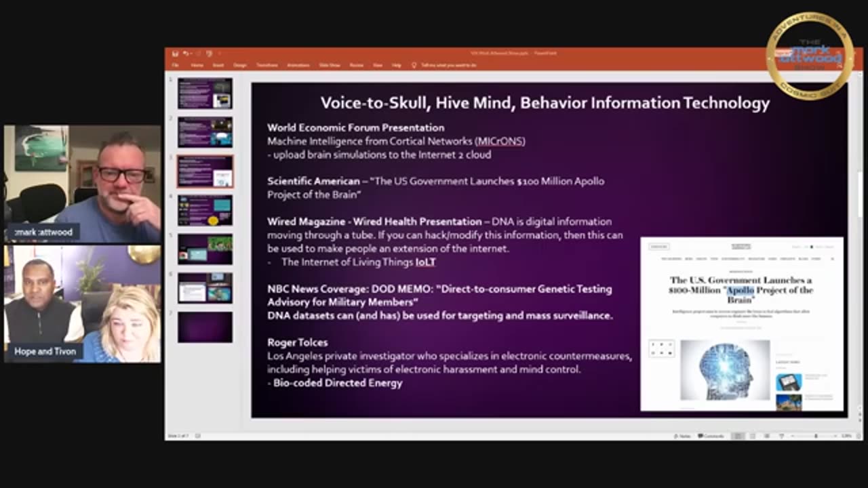Screen dimensions: 868x488
Task: Zoom out using the minus icon
Action: (794, 436)
